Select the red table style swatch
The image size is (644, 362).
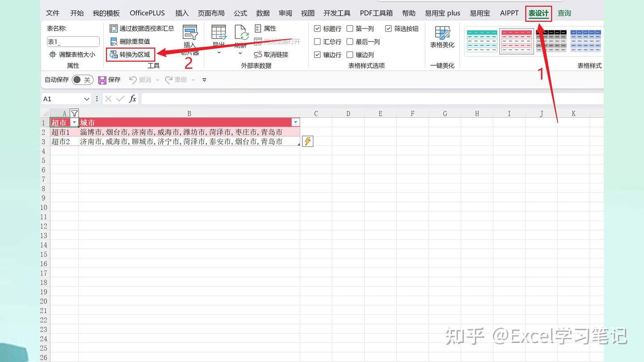tap(517, 41)
